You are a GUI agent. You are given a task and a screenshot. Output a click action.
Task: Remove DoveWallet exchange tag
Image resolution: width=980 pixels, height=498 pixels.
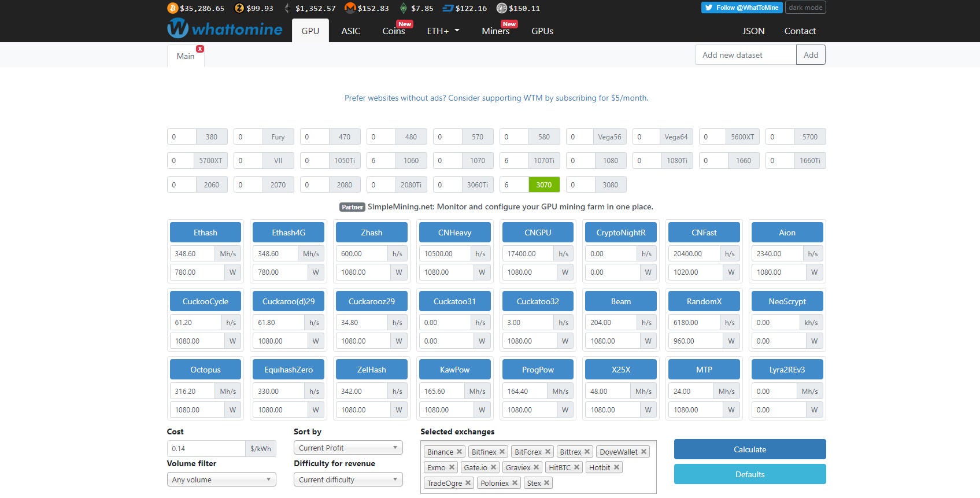pyautogui.click(x=644, y=452)
